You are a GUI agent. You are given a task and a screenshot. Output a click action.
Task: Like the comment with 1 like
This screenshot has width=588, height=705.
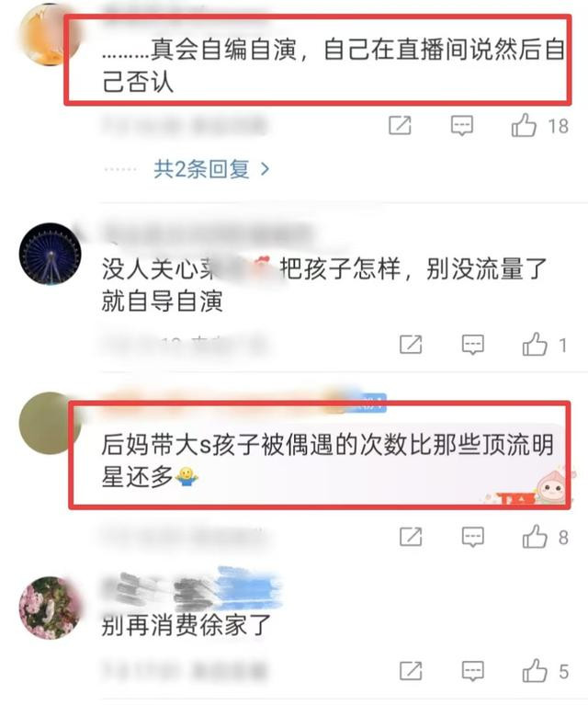click(535, 344)
